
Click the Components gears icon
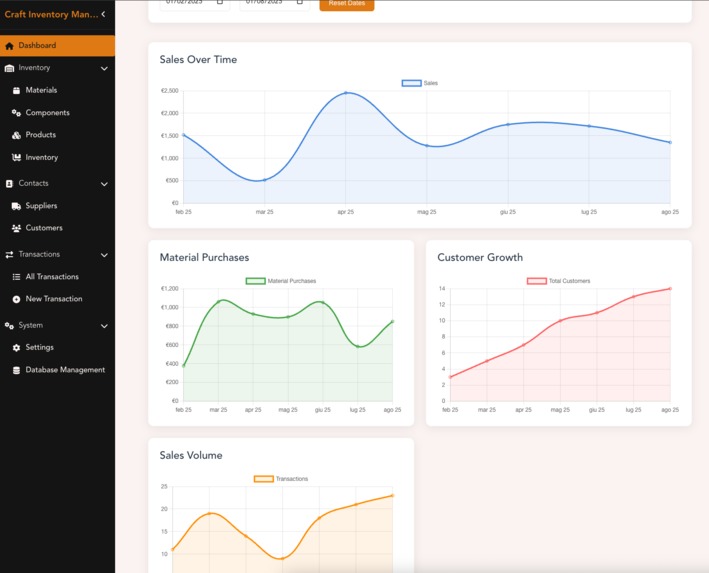click(16, 113)
